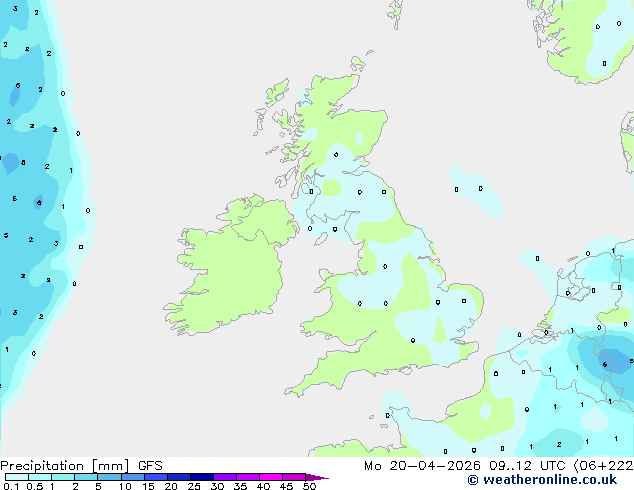Click the 'Precipitation [mm]' title text
The height and width of the screenshot is (490, 634).
click(x=65, y=466)
